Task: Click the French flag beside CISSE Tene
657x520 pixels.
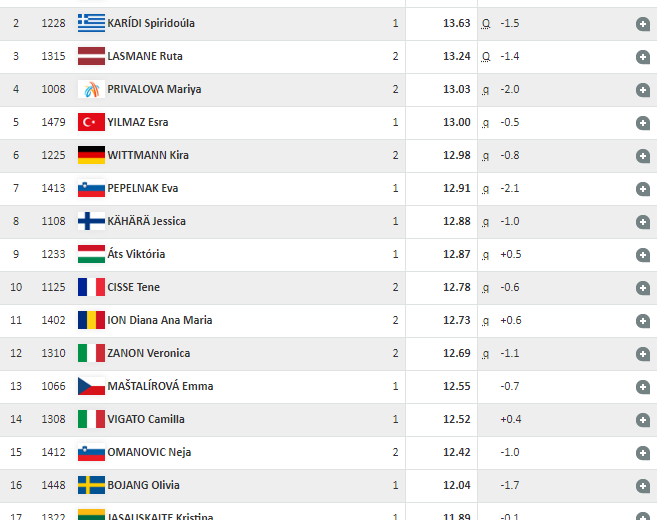Action: [x=91, y=287]
